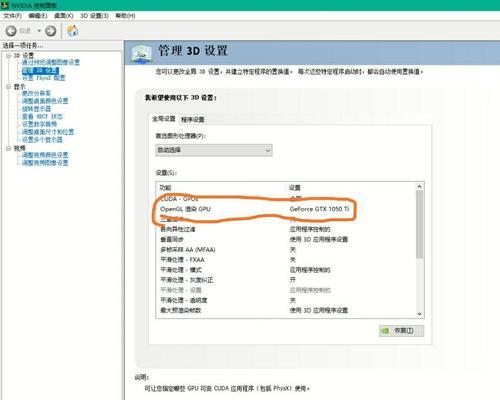This screenshot has height=400, width=500.
Task: Open the 文件(F) menu
Action: [x=12, y=16]
